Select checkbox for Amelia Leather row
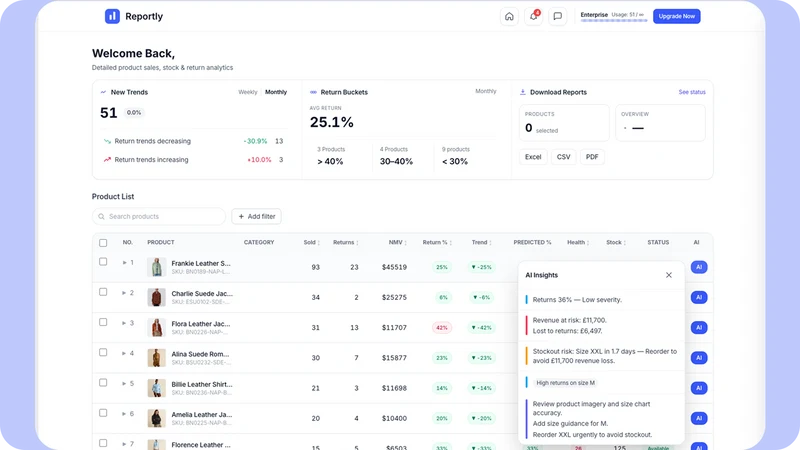This screenshot has width=800, height=450. [x=103, y=413]
